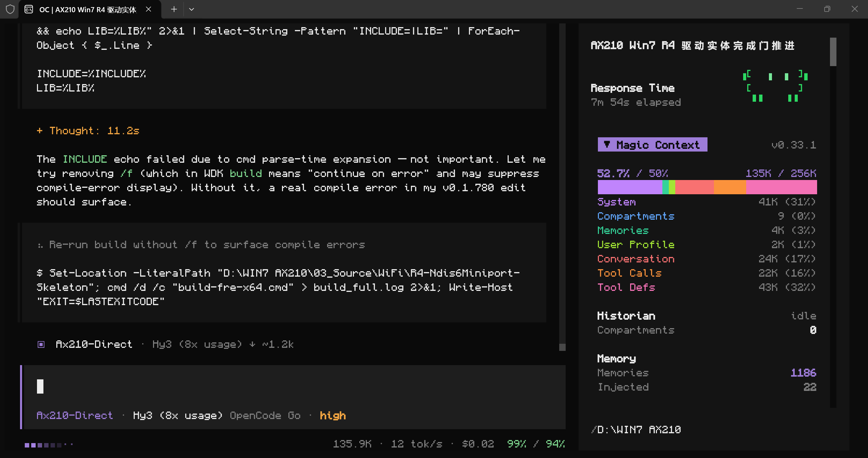The width and height of the screenshot is (868, 458).
Task: Click the Injected value 22
Action: [x=810, y=387]
